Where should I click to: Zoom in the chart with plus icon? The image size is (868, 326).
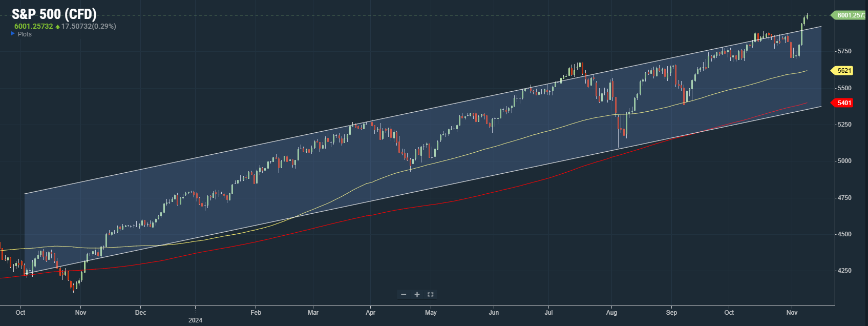tap(417, 294)
